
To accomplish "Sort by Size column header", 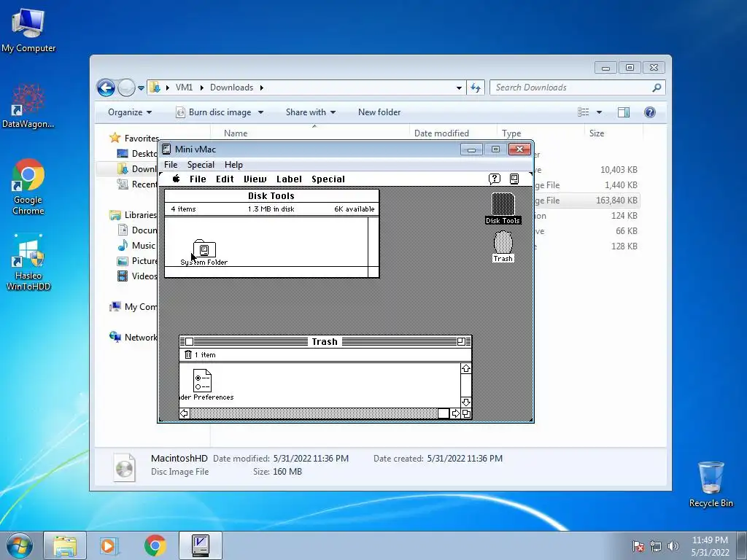I will 597,133.
